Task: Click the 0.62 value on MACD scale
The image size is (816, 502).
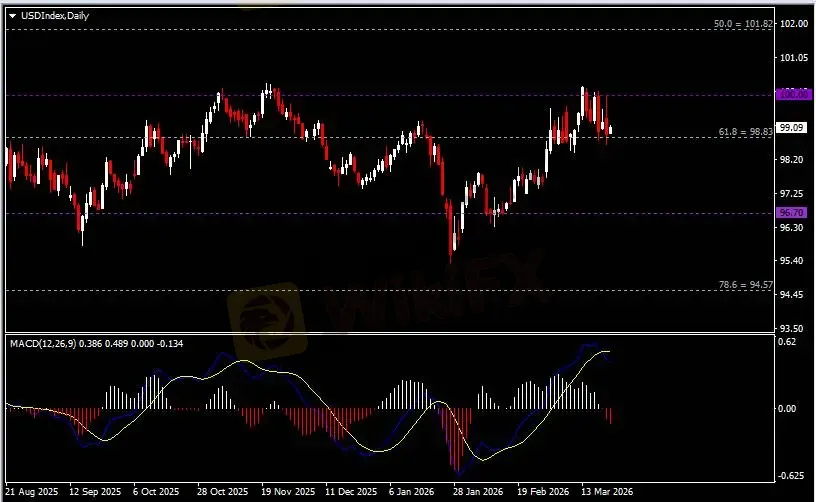Action: click(787, 342)
